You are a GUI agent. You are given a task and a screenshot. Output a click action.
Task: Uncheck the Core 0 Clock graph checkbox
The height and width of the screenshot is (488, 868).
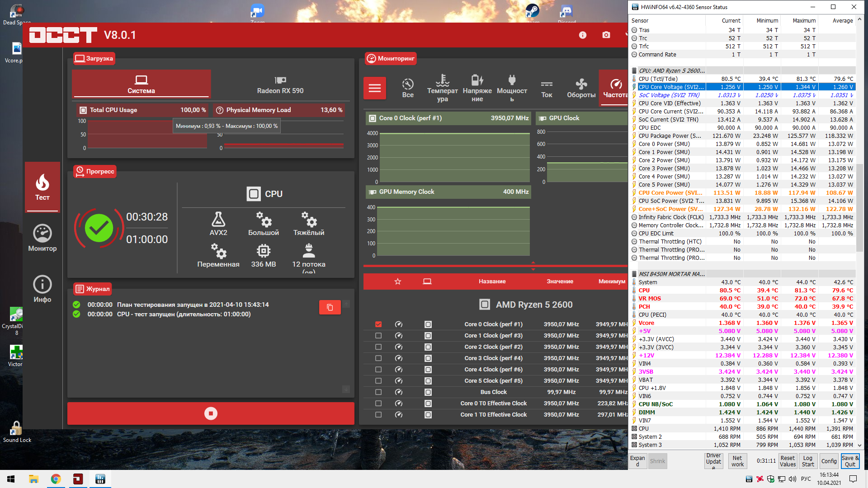pyautogui.click(x=378, y=324)
